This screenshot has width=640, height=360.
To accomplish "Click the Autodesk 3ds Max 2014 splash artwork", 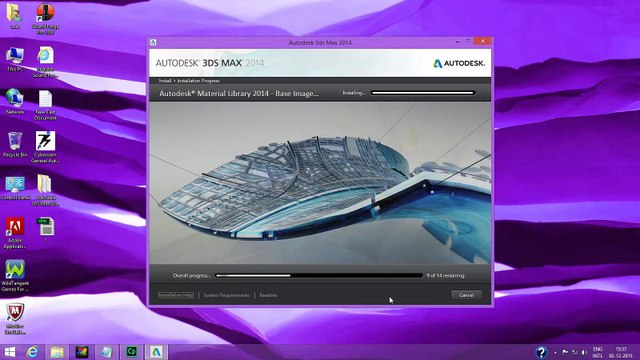I will (320, 183).
